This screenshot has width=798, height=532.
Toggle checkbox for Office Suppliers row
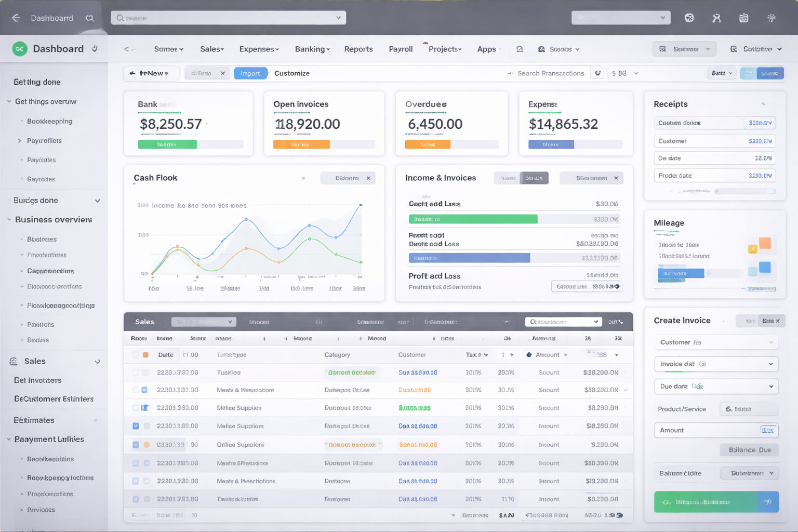[x=136, y=445]
